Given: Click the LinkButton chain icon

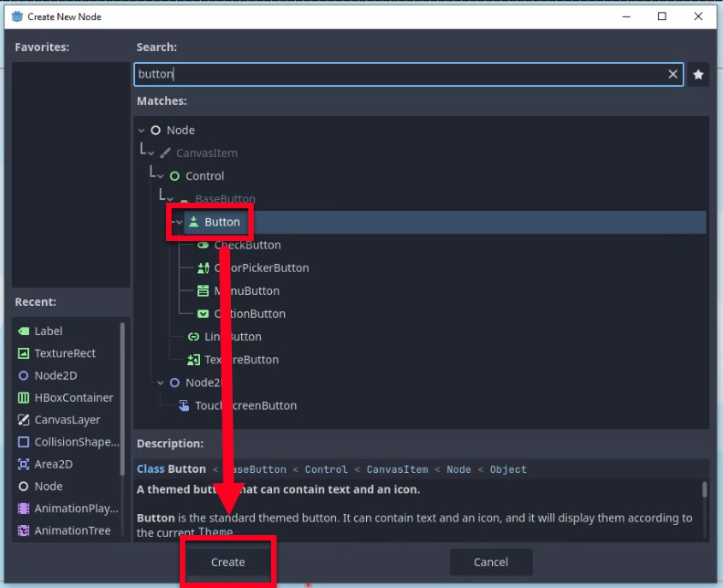Looking at the screenshot, I should [x=194, y=337].
